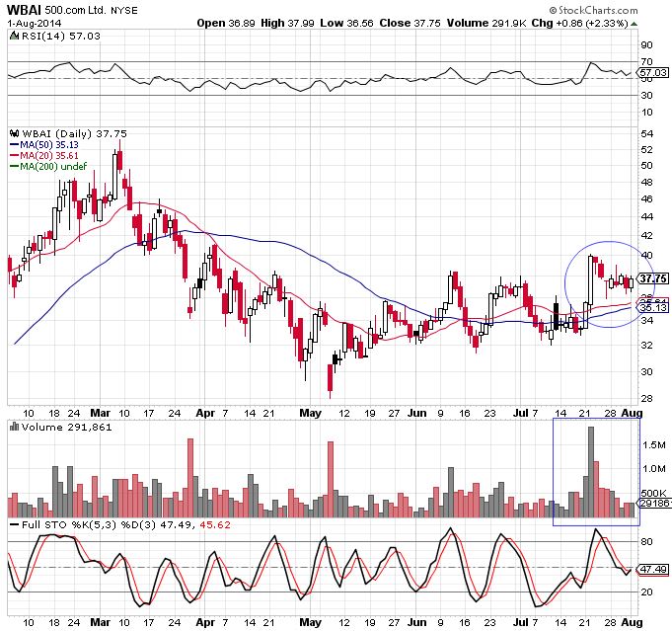Click the green line marker of MA(200) legend
The width and height of the screenshot is (672, 631).
click(x=14, y=167)
